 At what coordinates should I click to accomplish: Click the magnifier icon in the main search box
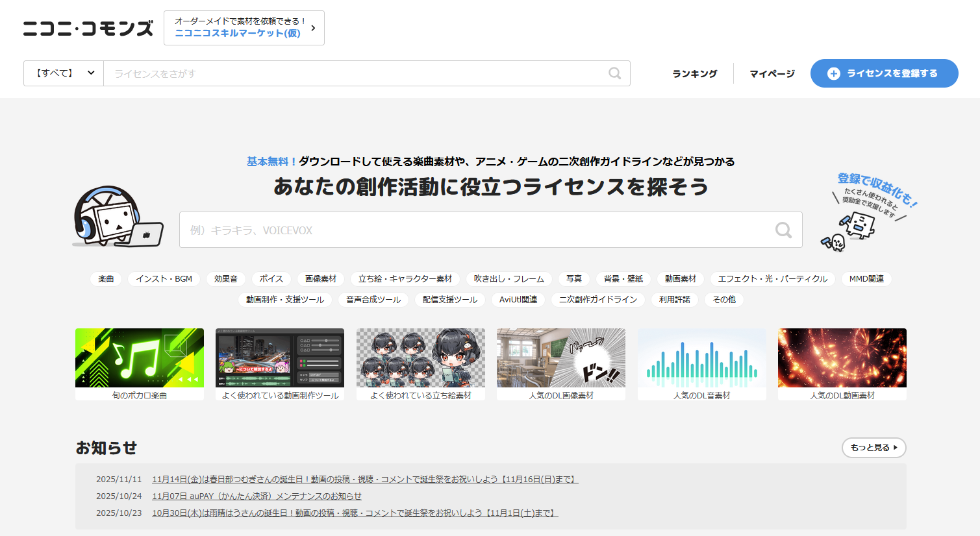(x=783, y=230)
